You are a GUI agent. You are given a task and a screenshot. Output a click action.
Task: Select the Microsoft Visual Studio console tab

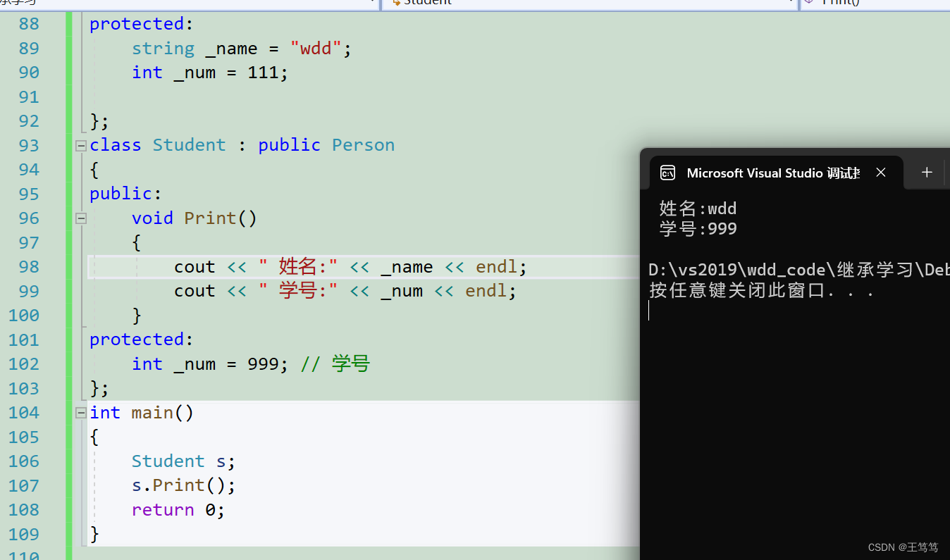tap(776, 173)
